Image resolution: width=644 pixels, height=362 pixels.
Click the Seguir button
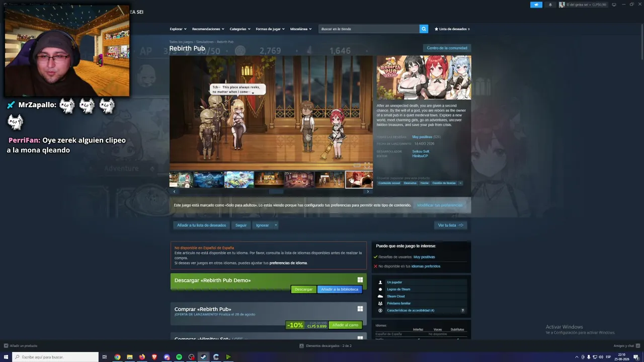241,225
